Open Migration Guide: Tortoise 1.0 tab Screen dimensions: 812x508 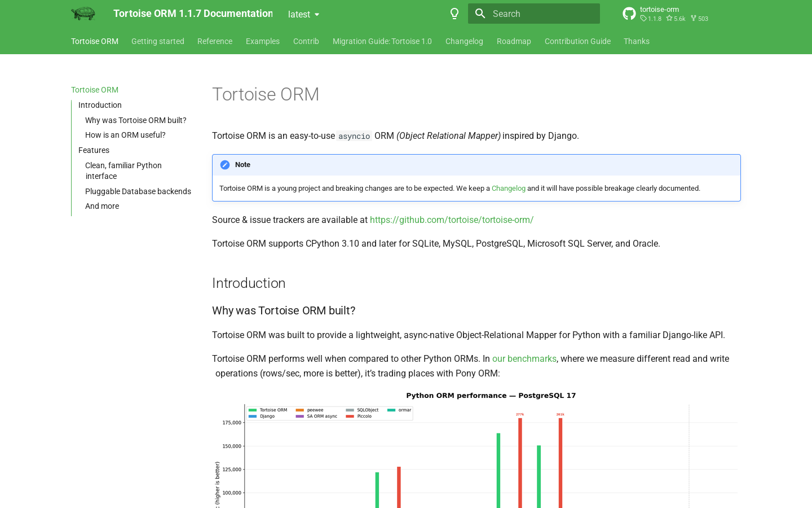point(382,41)
